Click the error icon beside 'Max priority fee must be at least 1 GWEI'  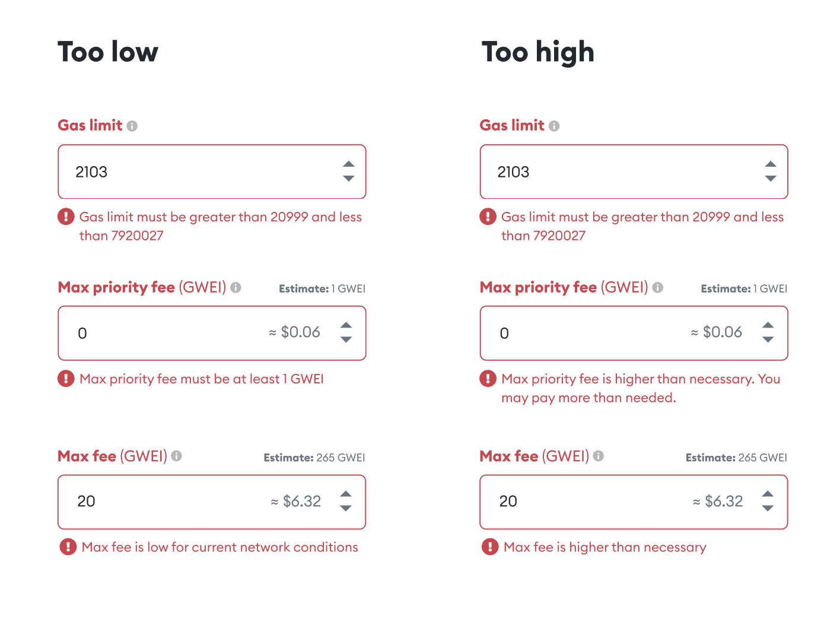click(66, 379)
